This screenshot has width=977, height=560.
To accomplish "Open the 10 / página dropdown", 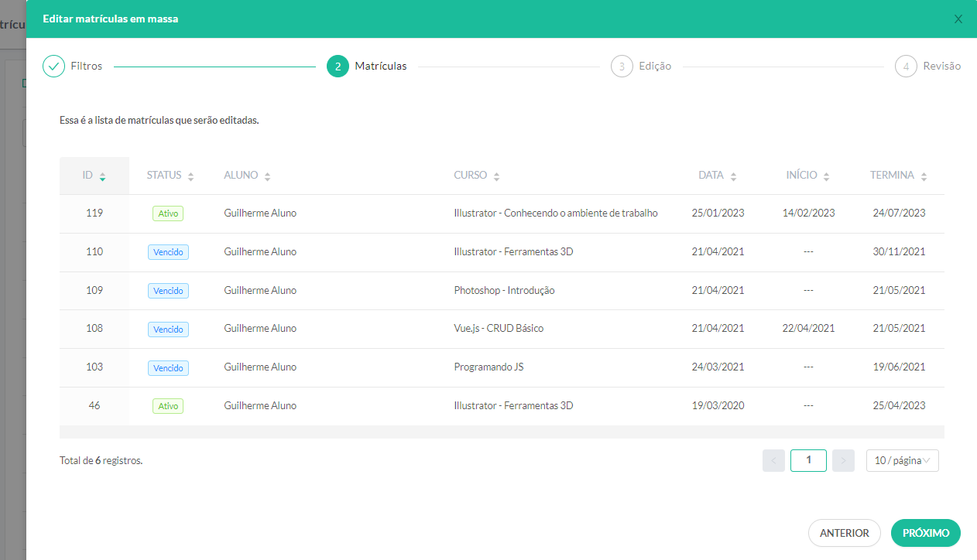I will pos(903,461).
